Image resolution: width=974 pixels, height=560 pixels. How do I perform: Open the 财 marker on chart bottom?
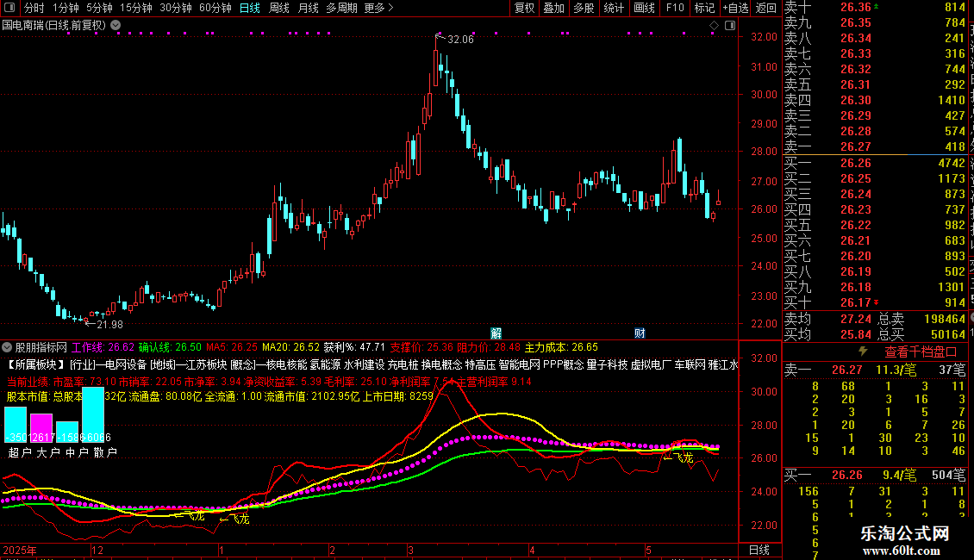coord(640,333)
